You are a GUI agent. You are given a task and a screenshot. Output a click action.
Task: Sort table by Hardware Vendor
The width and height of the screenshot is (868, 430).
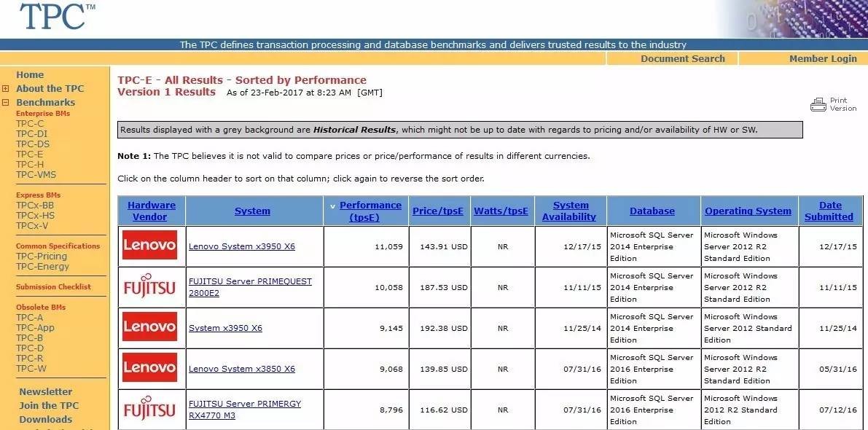pyautogui.click(x=151, y=211)
